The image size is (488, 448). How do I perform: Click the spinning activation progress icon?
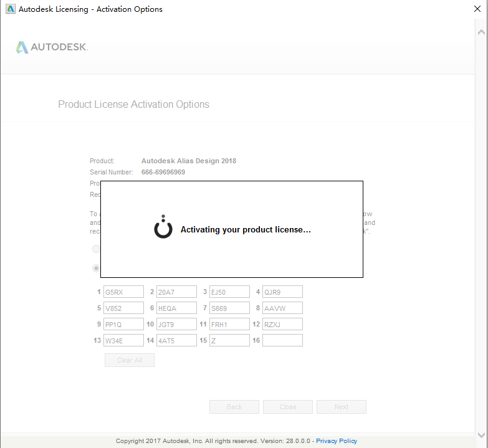point(163,227)
